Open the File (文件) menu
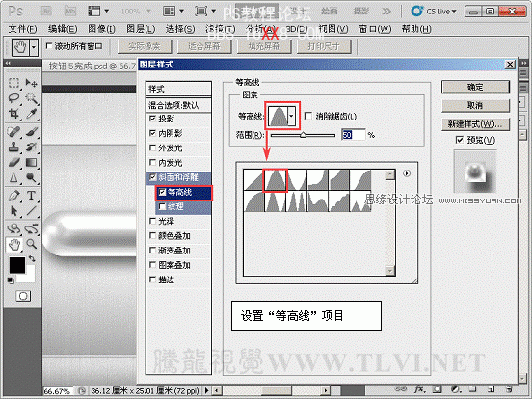Screen dimensions: 532x399 [x=22, y=29]
